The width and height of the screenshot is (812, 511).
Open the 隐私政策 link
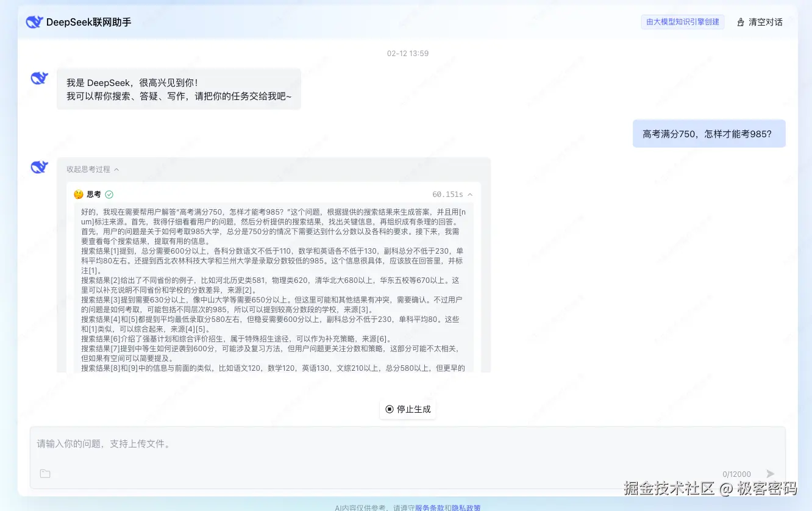pyautogui.click(x=466, y=507)
